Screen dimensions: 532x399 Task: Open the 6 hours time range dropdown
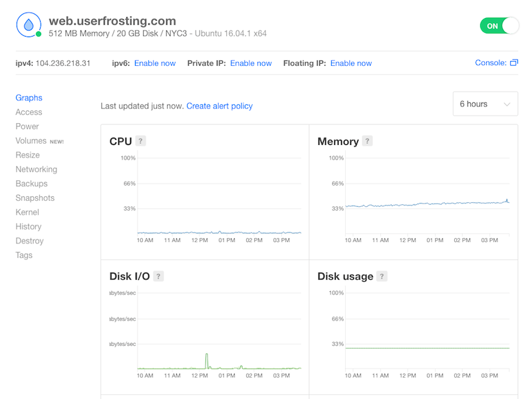[485, 104]
